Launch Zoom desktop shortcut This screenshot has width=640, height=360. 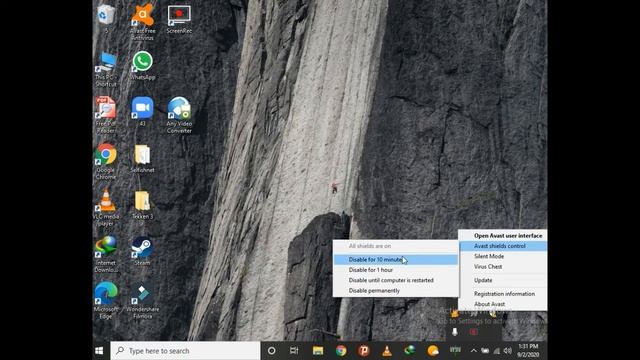click(142, 111)
